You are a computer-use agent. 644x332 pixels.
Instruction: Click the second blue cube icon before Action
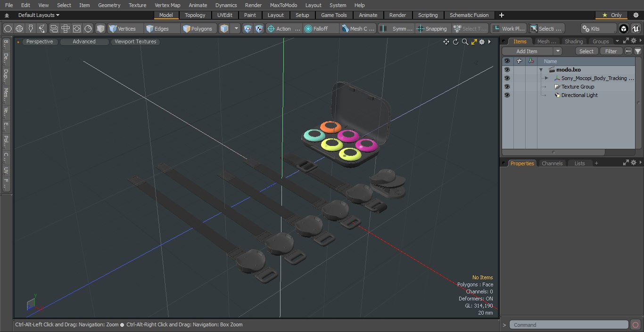(x=259, y=29)
